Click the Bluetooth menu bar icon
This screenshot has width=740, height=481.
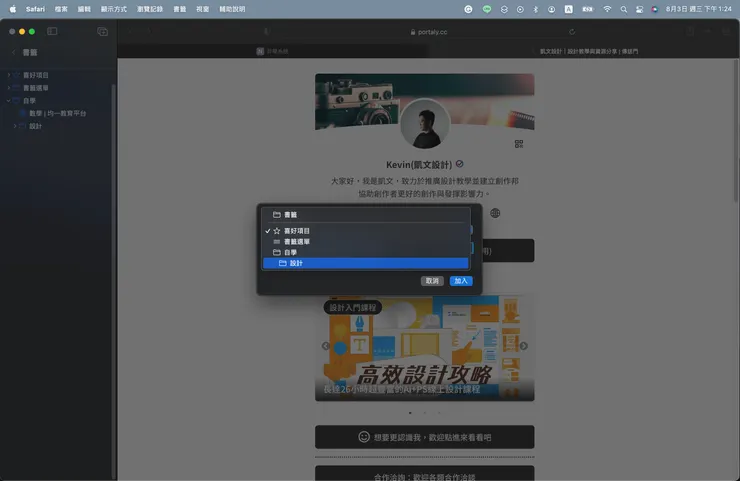[x=535, y=9]
